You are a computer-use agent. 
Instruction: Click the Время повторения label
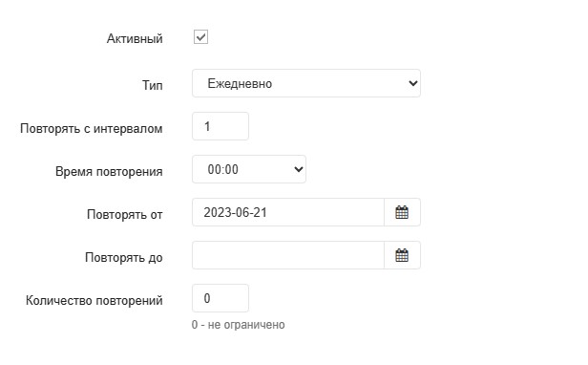pyautogui.click(x=109, y=172)
